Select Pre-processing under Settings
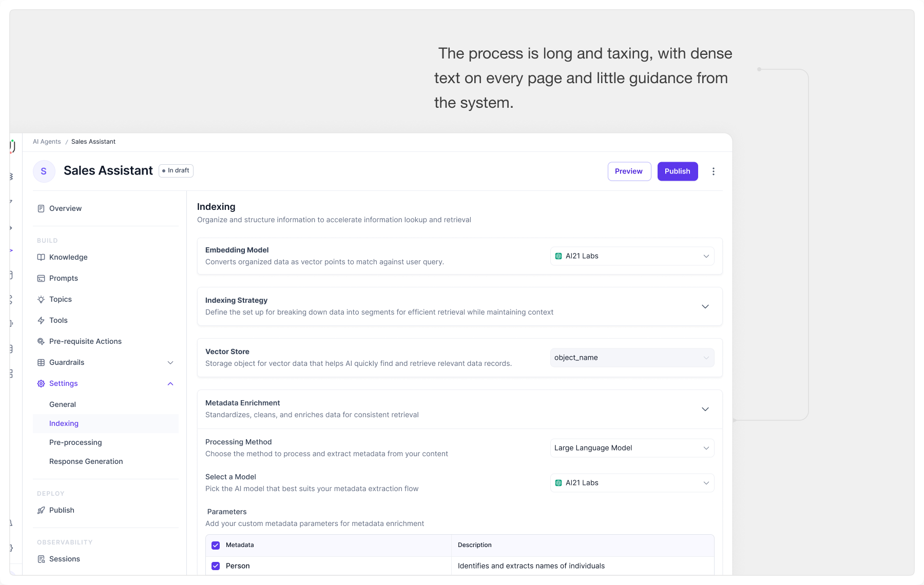Screen dimensions: 924x585 coord(75,442)
